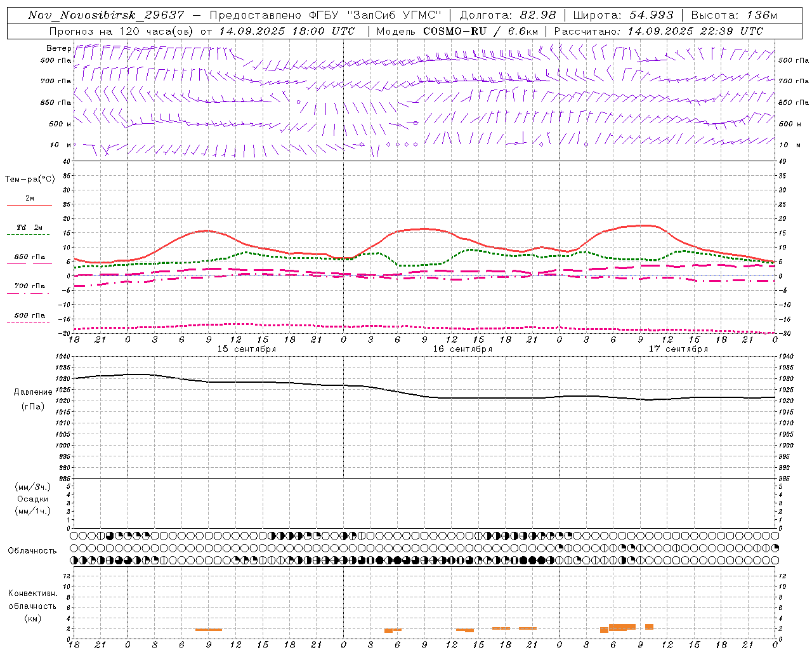Image resolution: width=812 pixels, height=650 pixels.
Task: Click the (км) convective cloud unit label
Action: tap(33, 618)
